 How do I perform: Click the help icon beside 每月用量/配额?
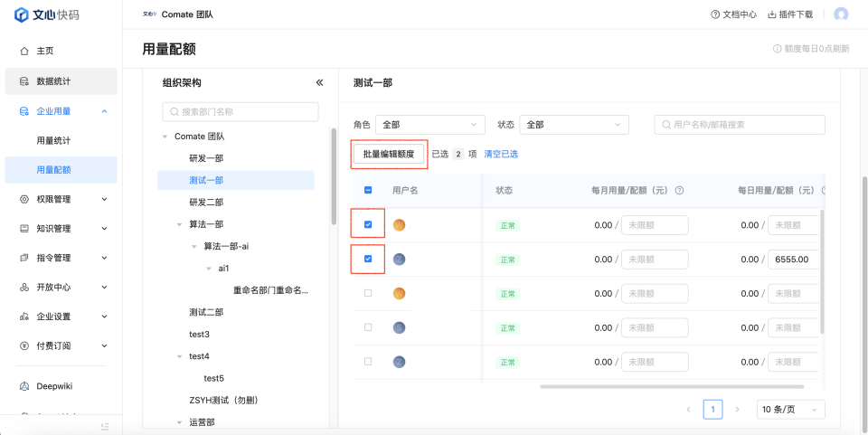(x=679, y=191)
